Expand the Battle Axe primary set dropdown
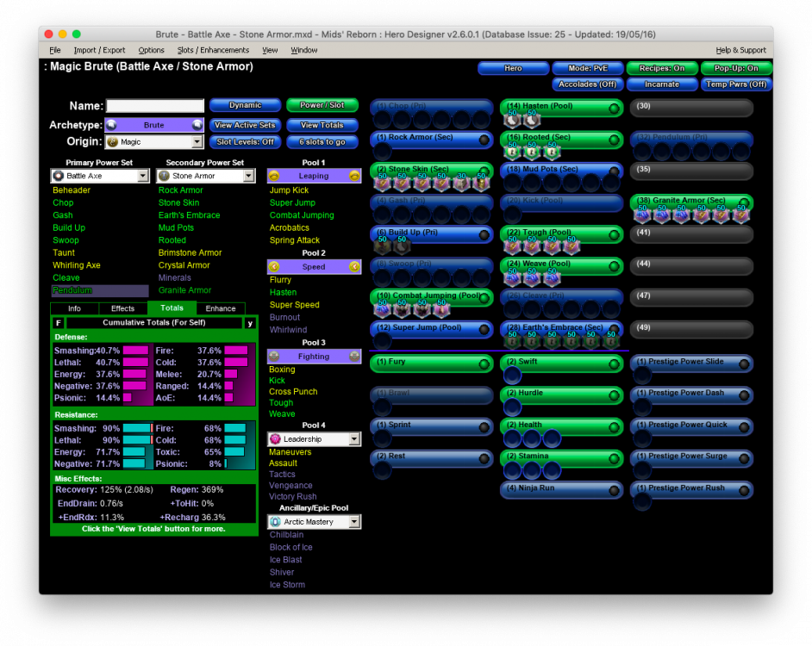Screen dimensions: 812x646 143,176
